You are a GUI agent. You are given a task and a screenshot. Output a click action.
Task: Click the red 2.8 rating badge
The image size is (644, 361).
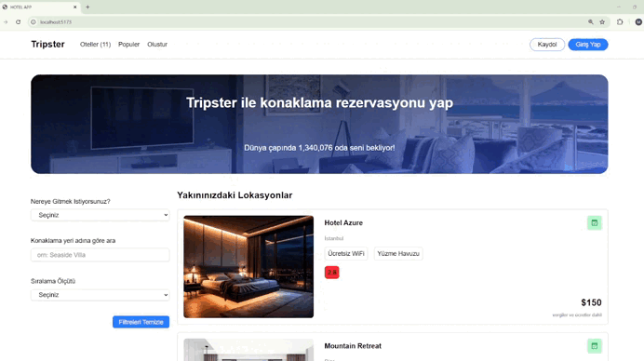tap(332, 273)
